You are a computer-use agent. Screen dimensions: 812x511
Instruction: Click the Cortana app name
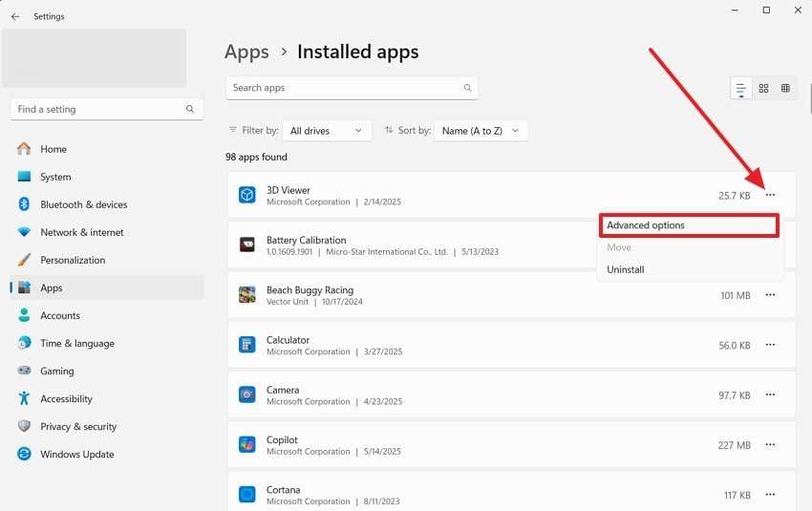[x=284, y=490]
